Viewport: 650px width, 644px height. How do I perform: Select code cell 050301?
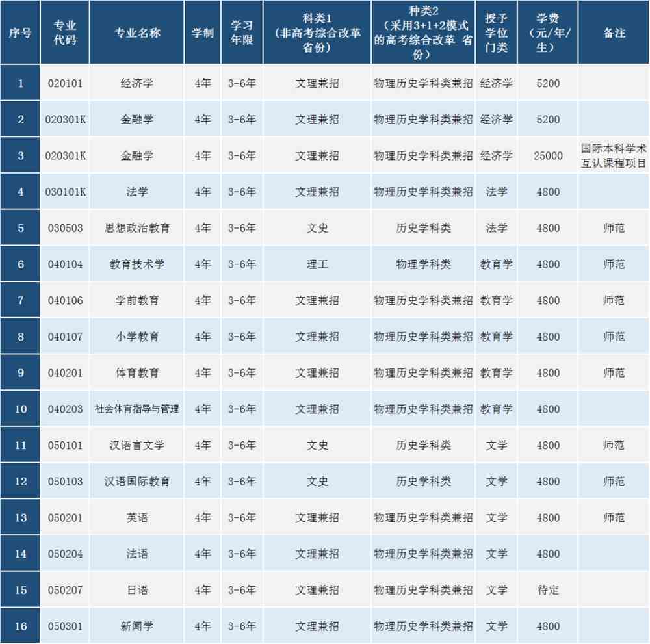click(64, 626)
